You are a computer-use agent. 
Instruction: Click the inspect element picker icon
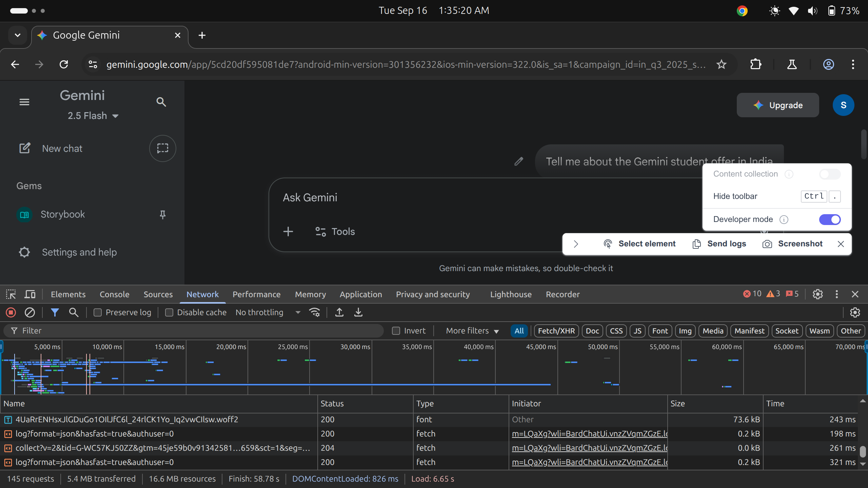click(x=11, y=294)
